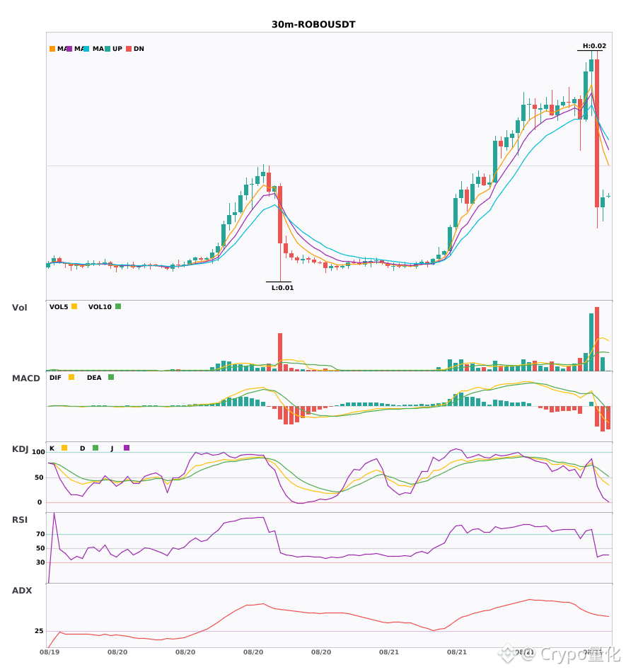Click the 30m-ROBOUSDT chart title
Image resolution: width=626 pixels, height=672 pixels.
[x=313, y=25]
